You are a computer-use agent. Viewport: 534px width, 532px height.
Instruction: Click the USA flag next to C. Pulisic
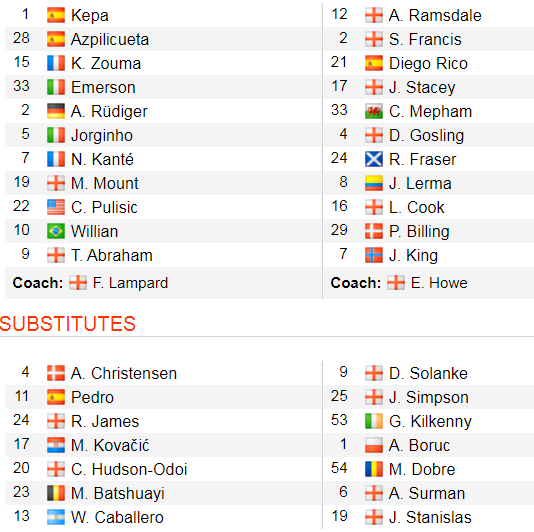click(x=56, y=207)
